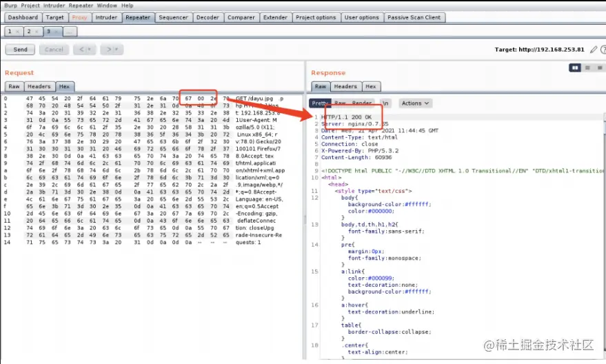Open the User options tab
The image size is (606, 364).
[361, 17]
